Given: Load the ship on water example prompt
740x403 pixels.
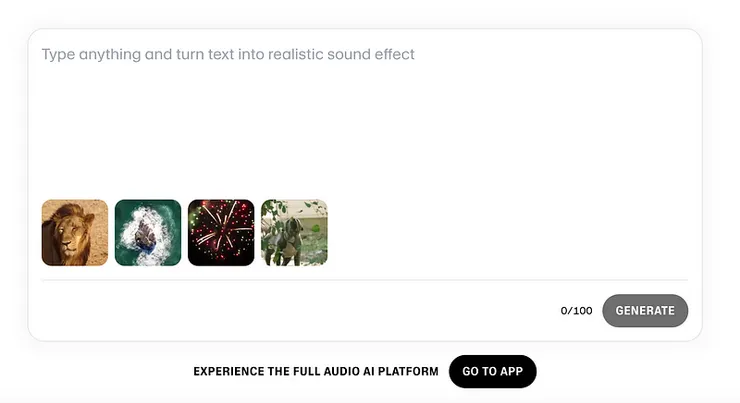Looking at the screenshot, I should point(148,233).
